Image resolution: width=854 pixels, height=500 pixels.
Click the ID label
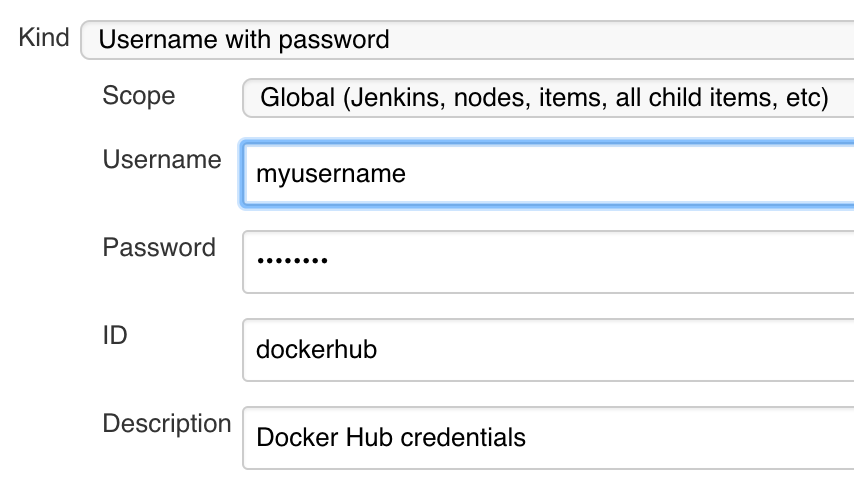[x=115, y=335]
